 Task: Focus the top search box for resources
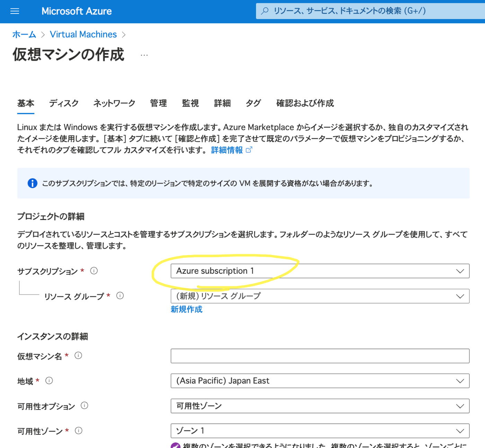click(371, 11)
